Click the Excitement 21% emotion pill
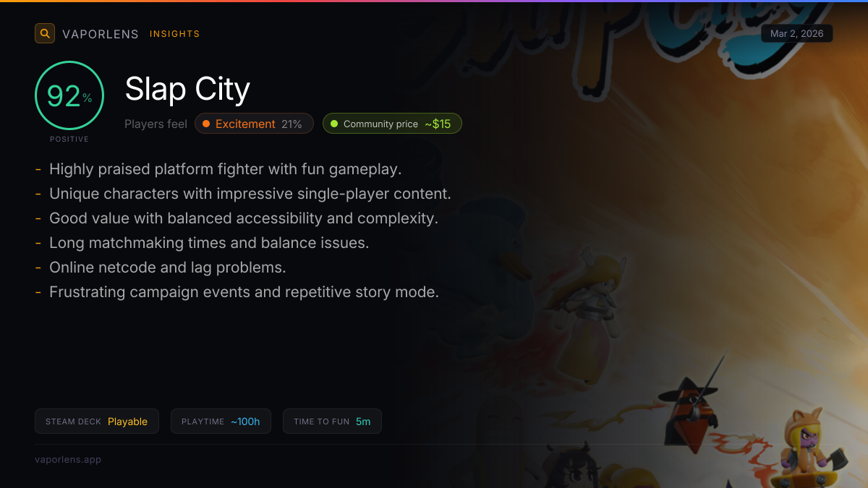This screenshot has height=488, width=868. (x=254, y=124)
